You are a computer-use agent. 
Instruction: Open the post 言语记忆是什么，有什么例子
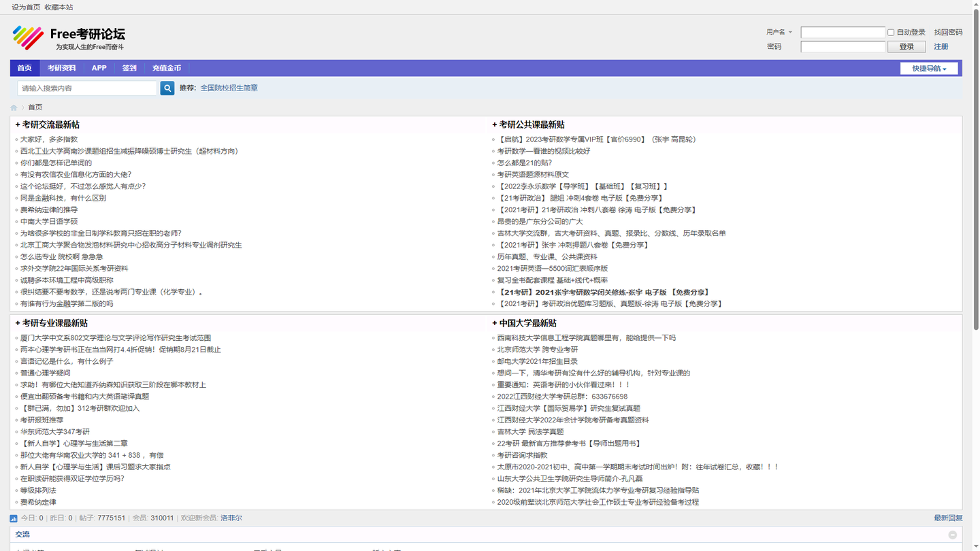pos(67,361)
